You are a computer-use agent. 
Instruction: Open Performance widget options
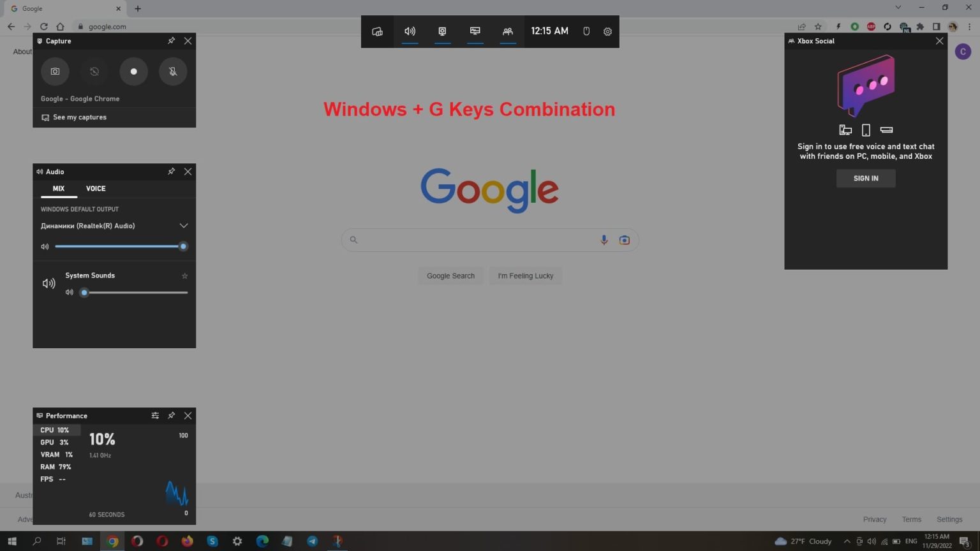(x=155, y=416)
